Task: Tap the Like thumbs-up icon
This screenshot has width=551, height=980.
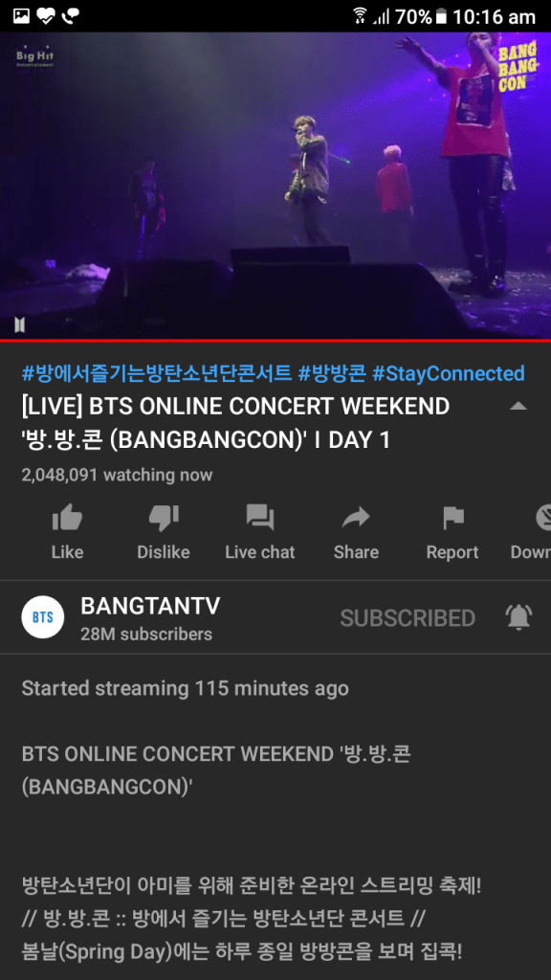Action: point(67,518)
